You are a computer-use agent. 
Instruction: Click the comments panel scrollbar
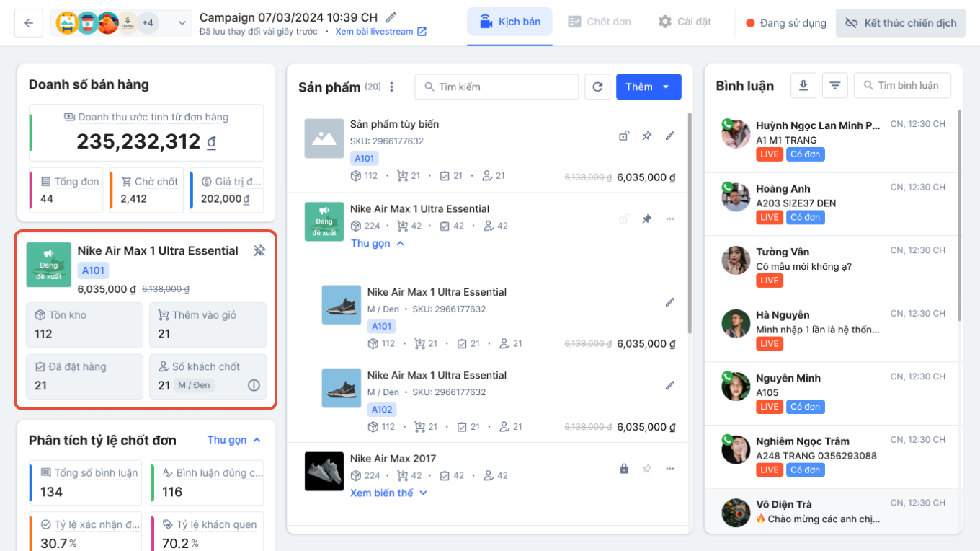coord(959,216)
